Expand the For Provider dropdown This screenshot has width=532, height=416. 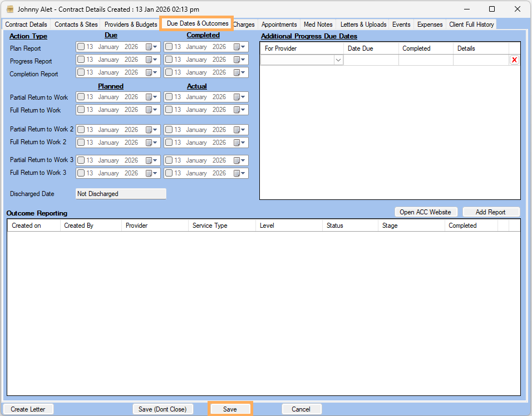coord(338,60)
